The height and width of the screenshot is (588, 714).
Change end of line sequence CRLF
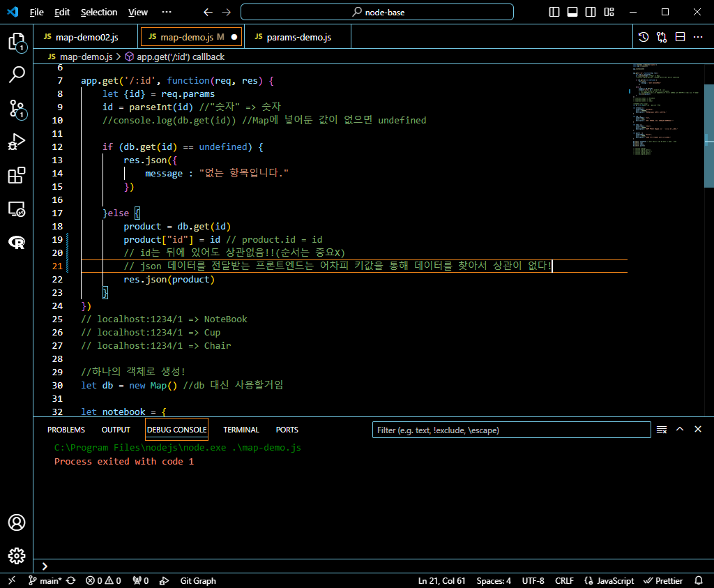(564, 581)
